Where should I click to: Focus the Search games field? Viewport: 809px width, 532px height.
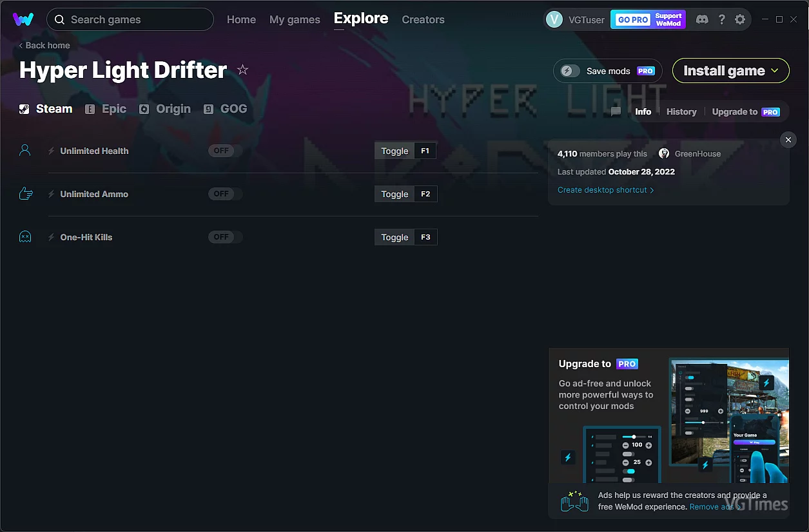tap(130, 19)
